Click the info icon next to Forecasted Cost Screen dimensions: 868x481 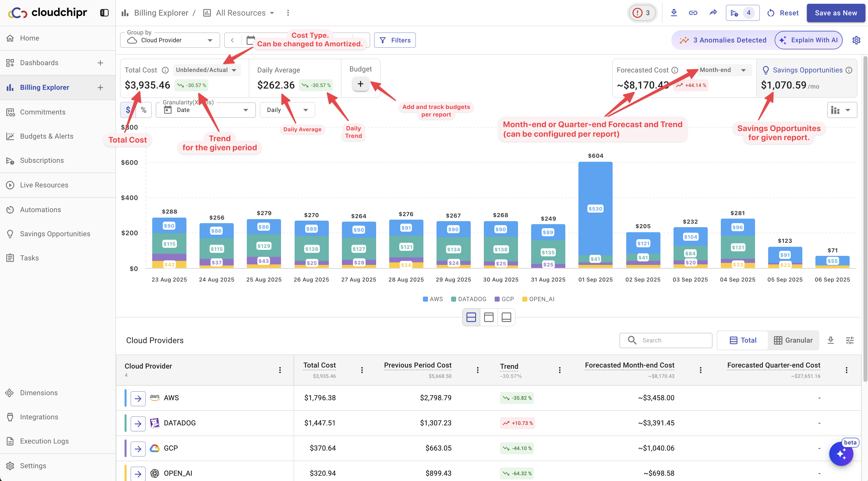675,70
